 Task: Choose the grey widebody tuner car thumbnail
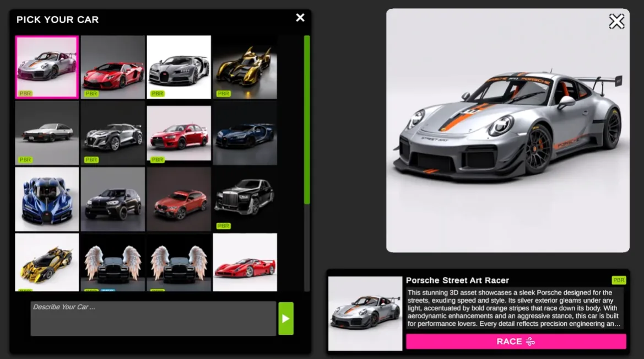113,133
